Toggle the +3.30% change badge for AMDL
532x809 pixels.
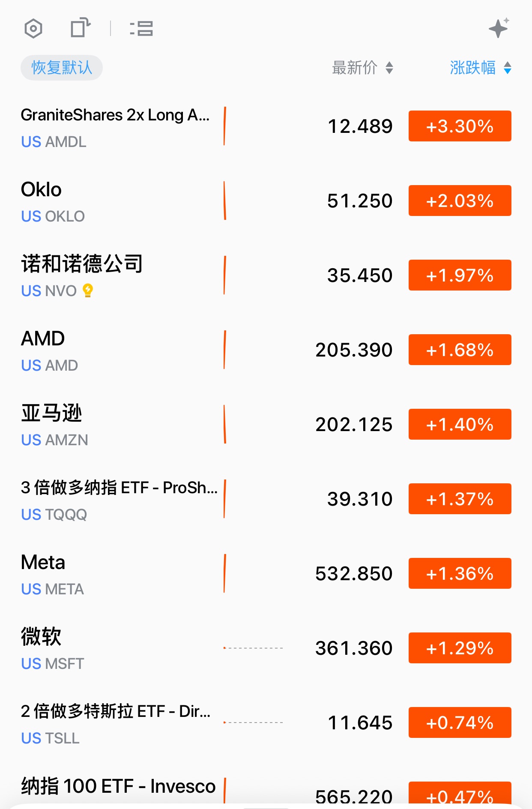pyautogui.click(x=460, y=126)
